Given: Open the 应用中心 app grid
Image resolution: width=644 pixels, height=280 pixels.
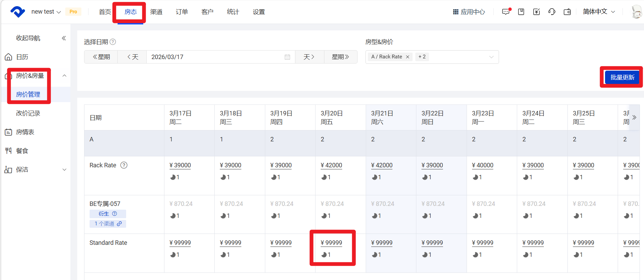Looking at the screenshot, I should (469, 12).
